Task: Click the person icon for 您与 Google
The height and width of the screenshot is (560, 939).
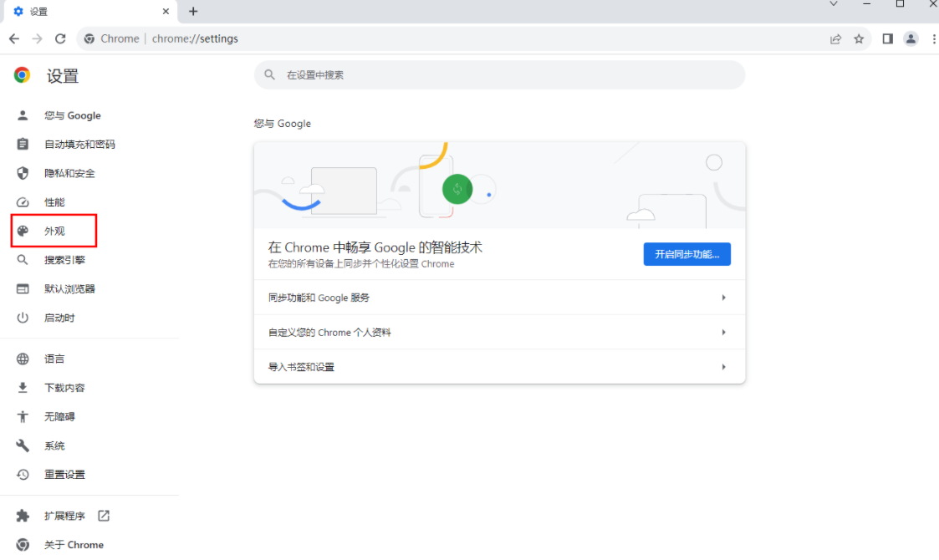Action: (23, 115)
